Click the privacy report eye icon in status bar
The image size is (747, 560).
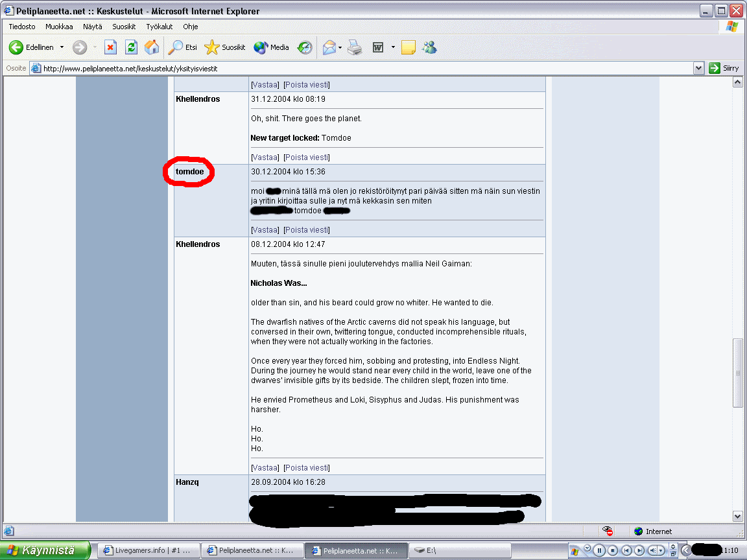click(608, 531)
